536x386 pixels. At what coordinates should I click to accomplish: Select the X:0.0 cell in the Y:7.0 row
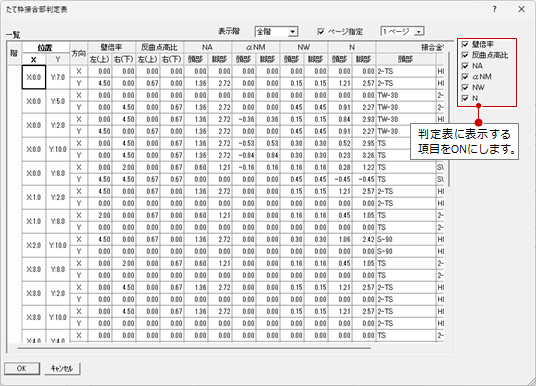click(34, 77)
